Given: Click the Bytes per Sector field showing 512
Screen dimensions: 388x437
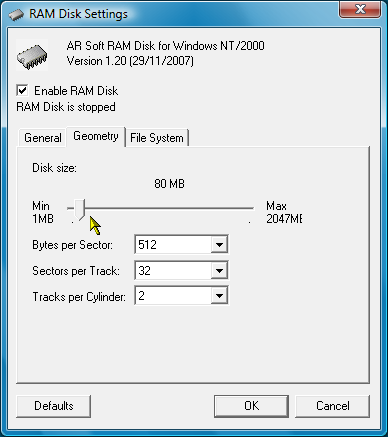Looking at the screenshot, I should coord(181,245).
